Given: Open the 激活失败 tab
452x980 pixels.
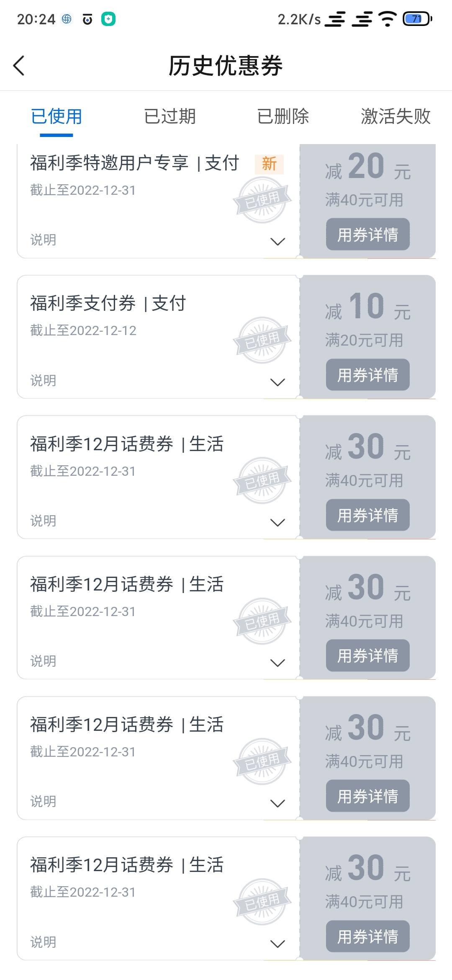Looking at the screenshot, I should (x=396, y=116).
